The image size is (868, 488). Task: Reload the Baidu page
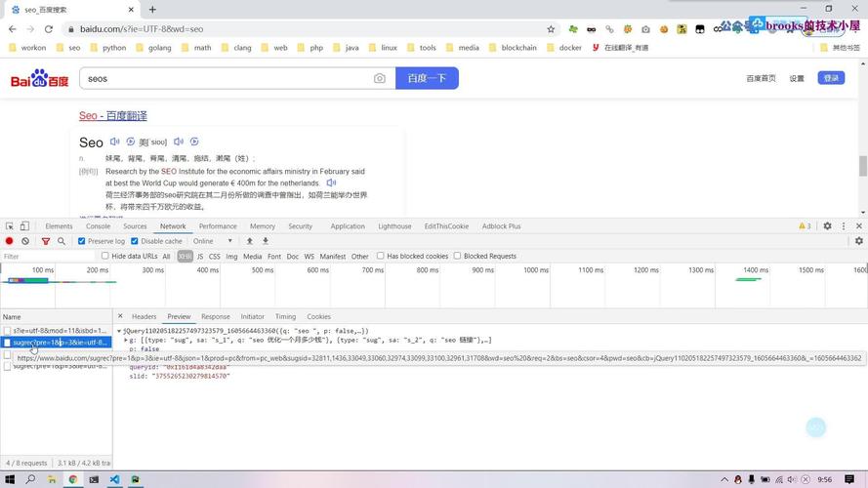(49, 29)
